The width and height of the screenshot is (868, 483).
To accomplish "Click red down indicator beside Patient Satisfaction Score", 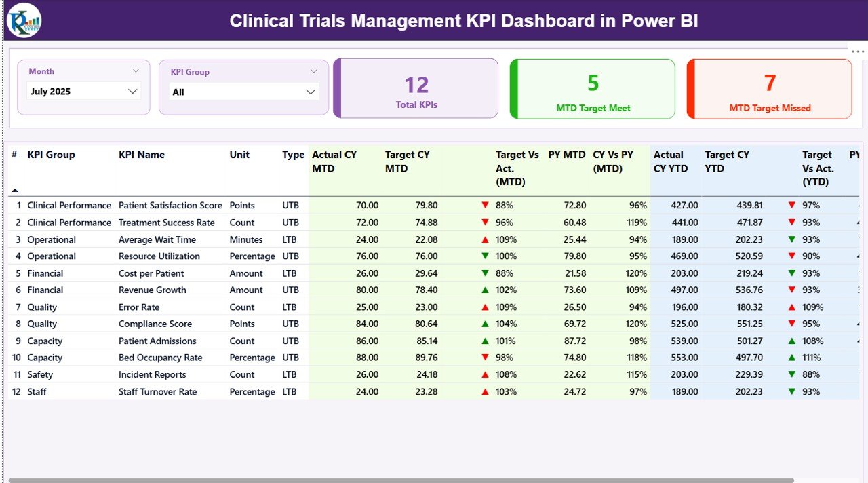I will pos(484,205).
